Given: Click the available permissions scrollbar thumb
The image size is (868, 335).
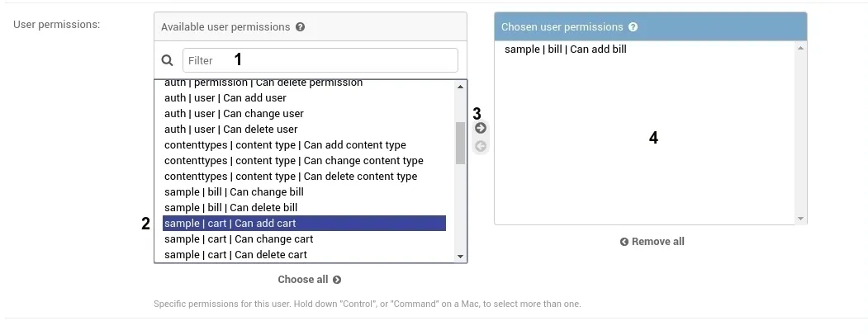Looking at the screenshot, I should (461, 143).
